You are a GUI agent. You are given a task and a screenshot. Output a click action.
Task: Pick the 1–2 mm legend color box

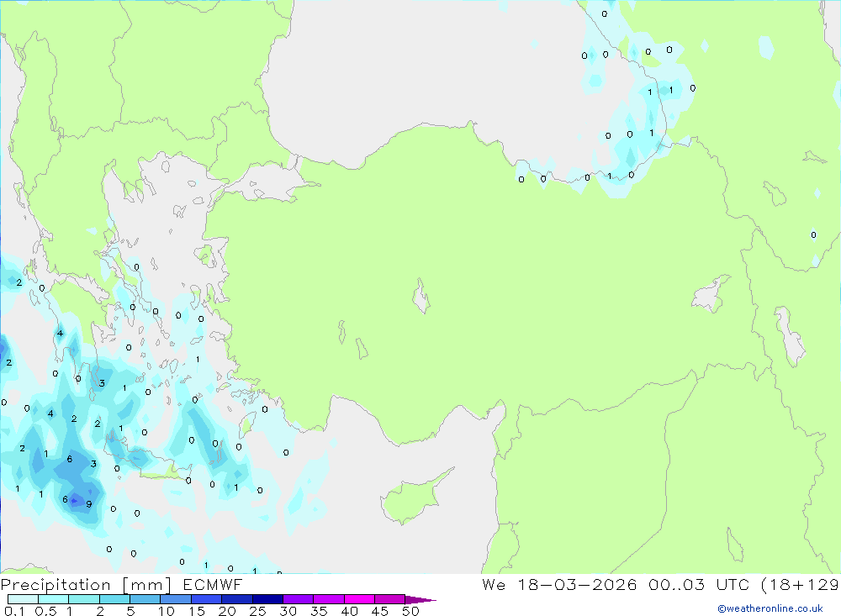[84, 599]
